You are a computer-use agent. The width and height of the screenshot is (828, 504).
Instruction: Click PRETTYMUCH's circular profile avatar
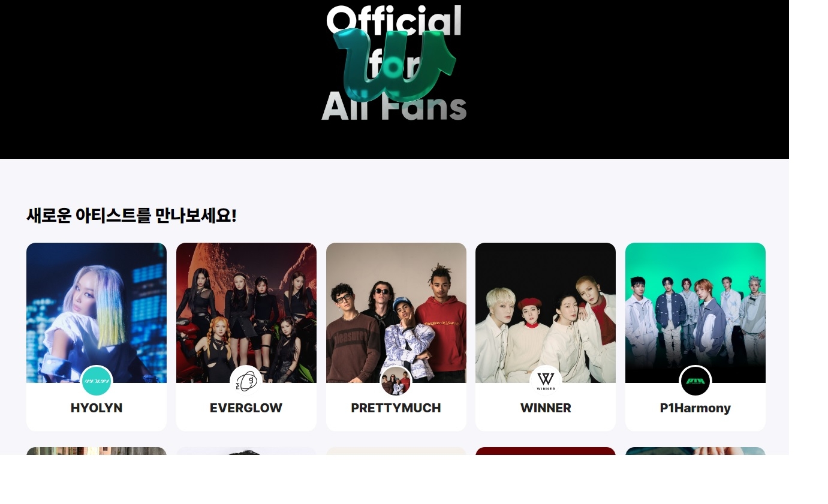pyautogui.click(x=396, y=381)
